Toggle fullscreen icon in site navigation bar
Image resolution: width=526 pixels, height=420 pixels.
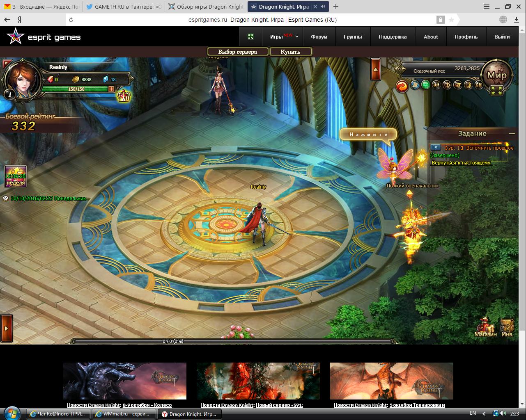(251, 37)
